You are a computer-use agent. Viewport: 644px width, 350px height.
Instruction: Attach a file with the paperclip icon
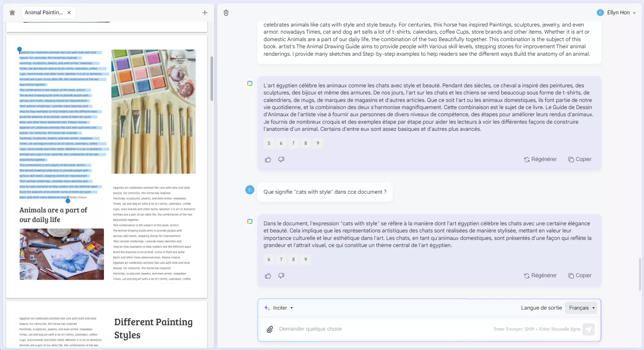click(x=269, y=329)
